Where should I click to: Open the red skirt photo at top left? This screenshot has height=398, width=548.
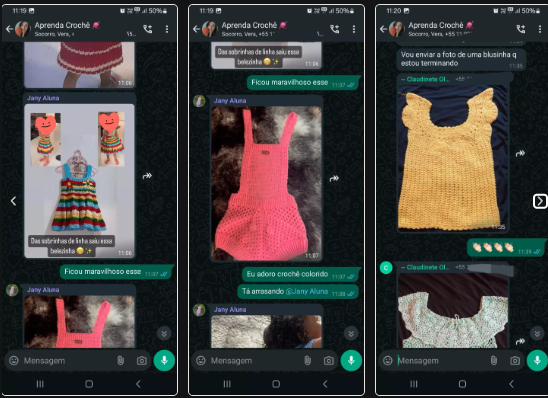(x=79, y=65)
